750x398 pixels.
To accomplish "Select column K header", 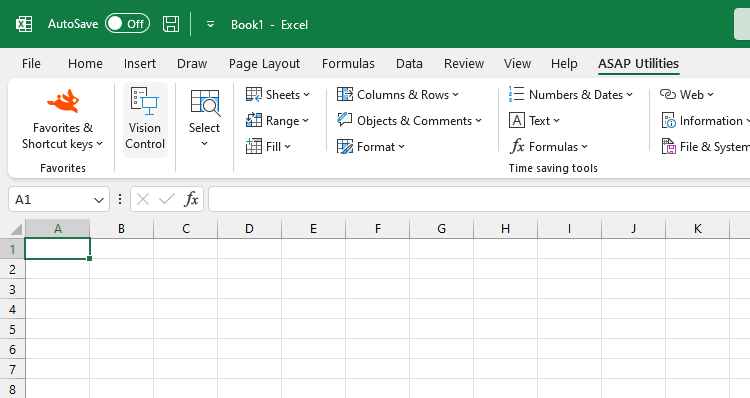I will pyautogui.click(x=698, y=229).
